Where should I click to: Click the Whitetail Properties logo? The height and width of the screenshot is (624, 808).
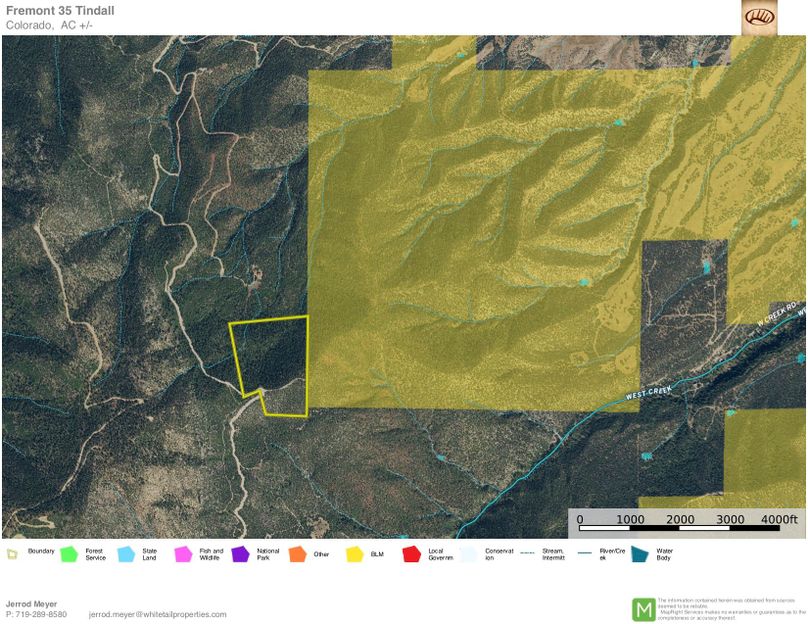[x=759, y=17]
